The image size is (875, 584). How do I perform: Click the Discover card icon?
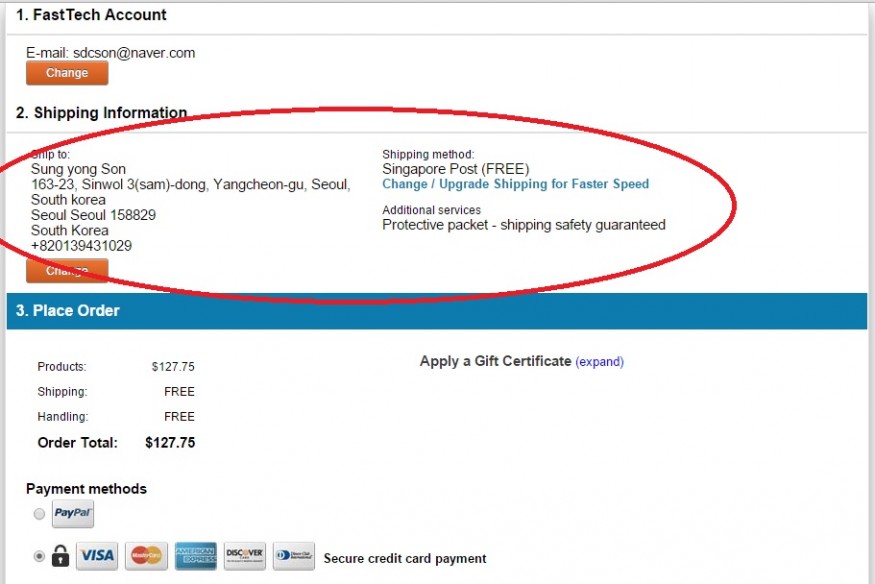pos(244,556)
